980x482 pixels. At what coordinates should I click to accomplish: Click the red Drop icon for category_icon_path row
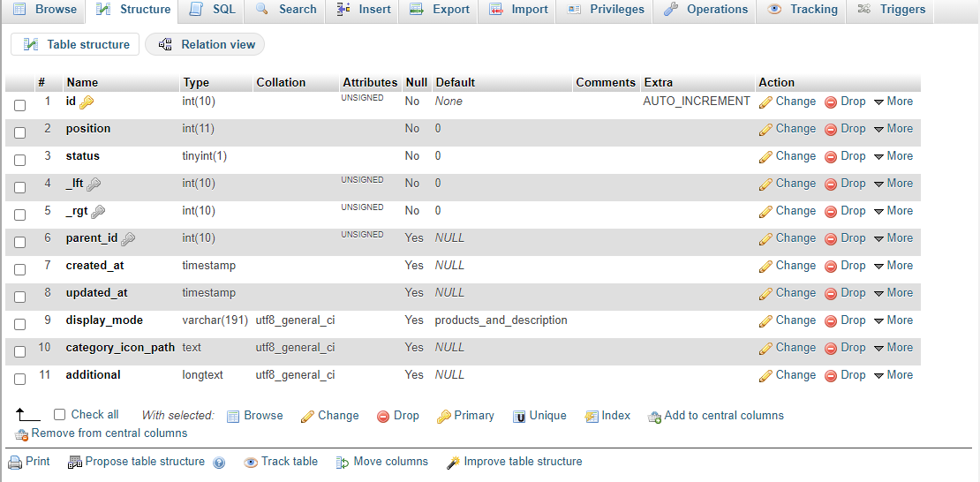pos(831,349)
